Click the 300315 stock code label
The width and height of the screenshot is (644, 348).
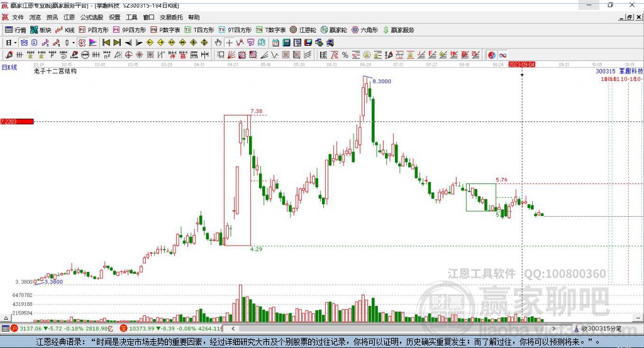click(x=606, y=72)
